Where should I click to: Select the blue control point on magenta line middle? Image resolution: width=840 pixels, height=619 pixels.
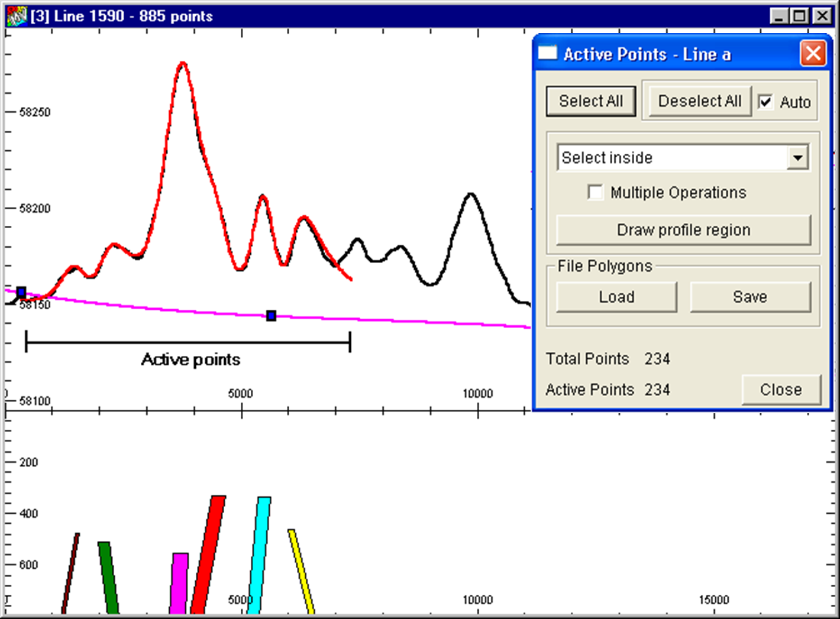tap(271, 316)
